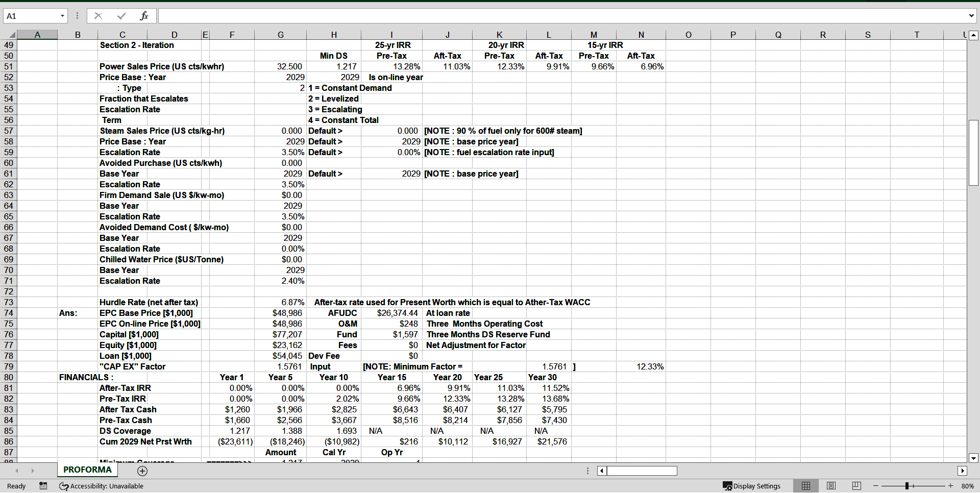Select the Normal view icon in status bar
The image size is (980, 493).
(x=806, y=486)
